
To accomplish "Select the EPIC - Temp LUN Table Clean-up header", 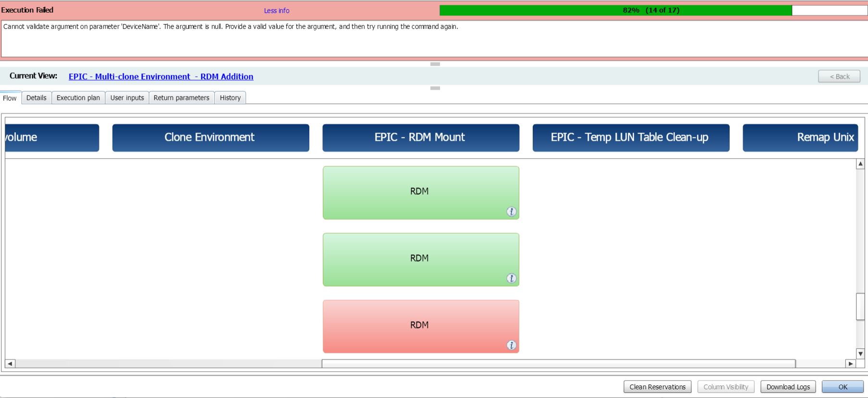I will click(x=631, y=137).
